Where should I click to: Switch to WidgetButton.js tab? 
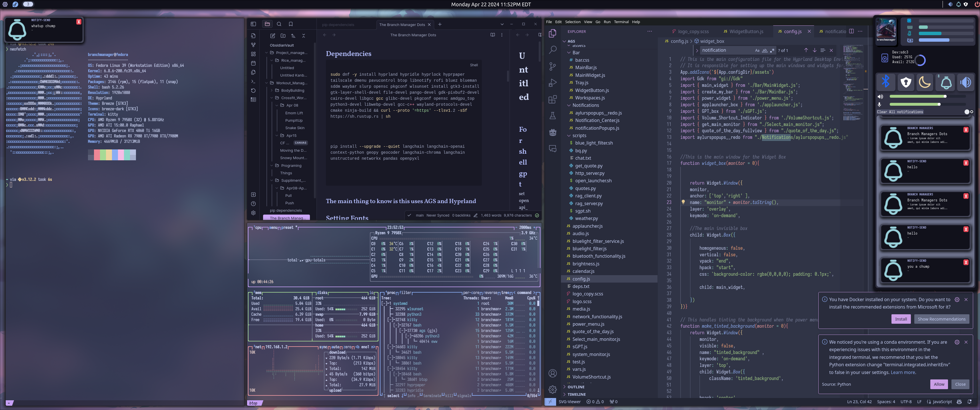tap(746, 32)
